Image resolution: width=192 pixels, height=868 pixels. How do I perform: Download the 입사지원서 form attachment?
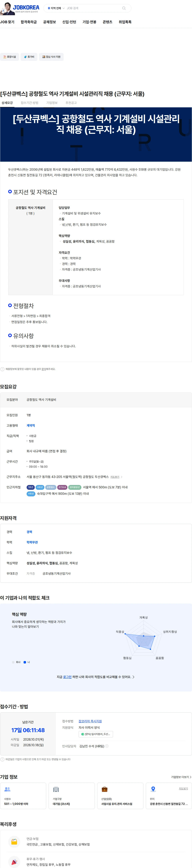tap(96, 734)
